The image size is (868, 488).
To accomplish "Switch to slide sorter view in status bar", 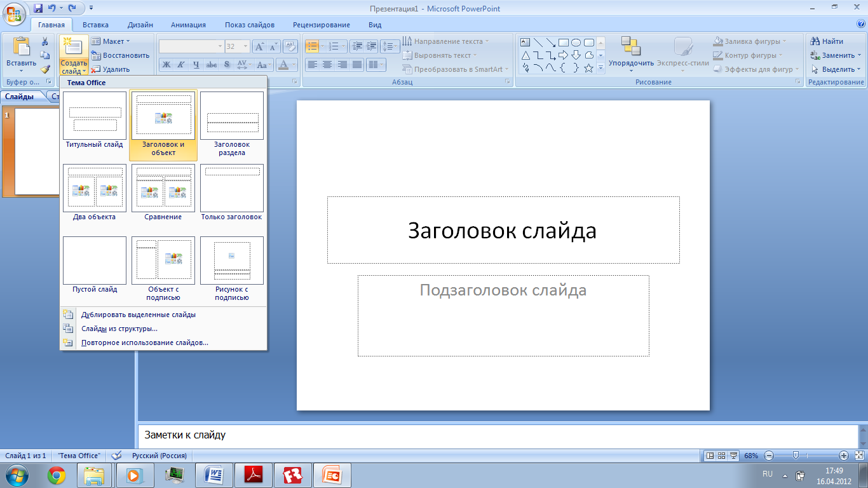I will pos(721,456).
